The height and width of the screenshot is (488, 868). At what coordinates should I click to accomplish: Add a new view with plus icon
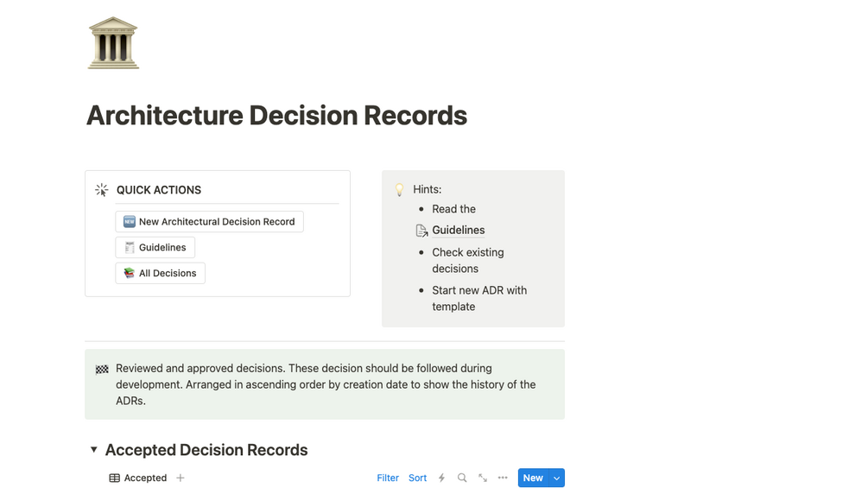click(181, 478)
